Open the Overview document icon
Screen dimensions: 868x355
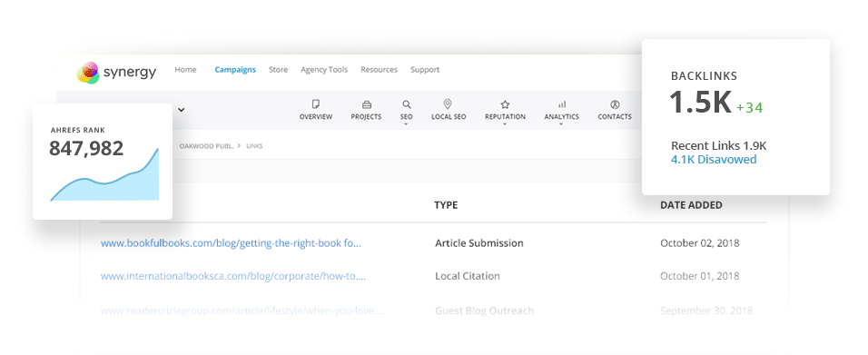point(316,104)
